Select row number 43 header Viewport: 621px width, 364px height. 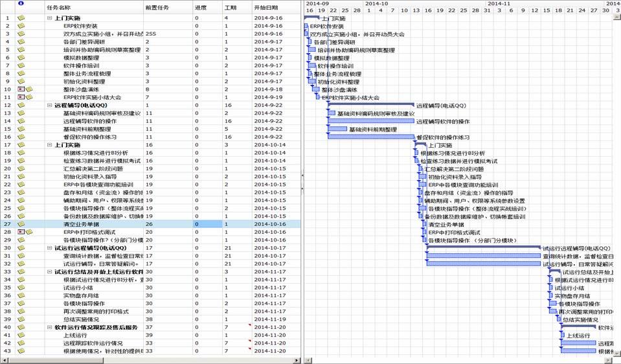coord(8,351)
